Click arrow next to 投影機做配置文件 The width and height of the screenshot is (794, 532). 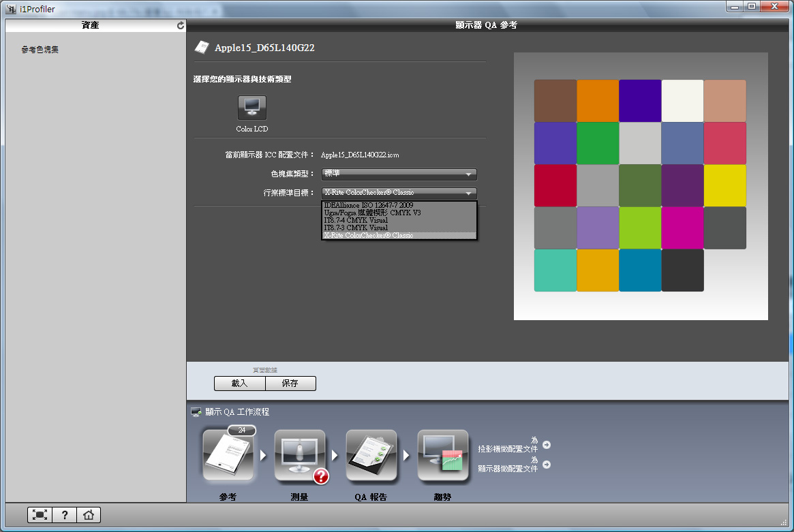pyautogui.click(x=547, y=445)
